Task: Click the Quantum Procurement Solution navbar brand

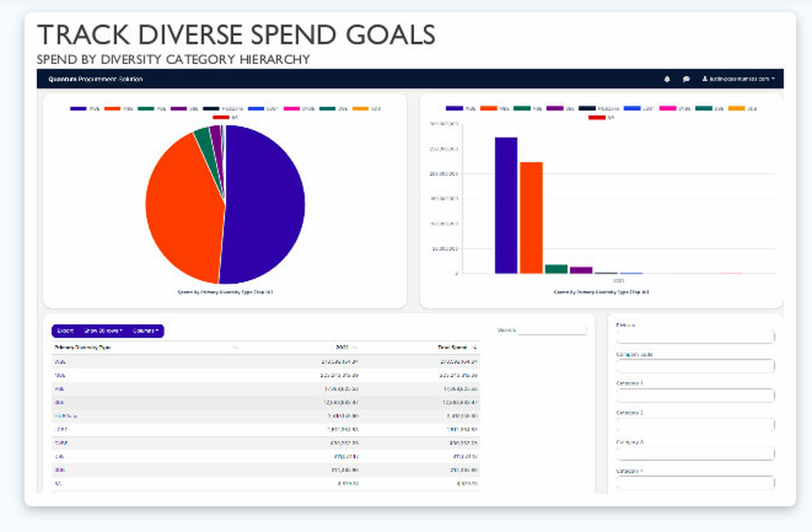Action: 96,79
